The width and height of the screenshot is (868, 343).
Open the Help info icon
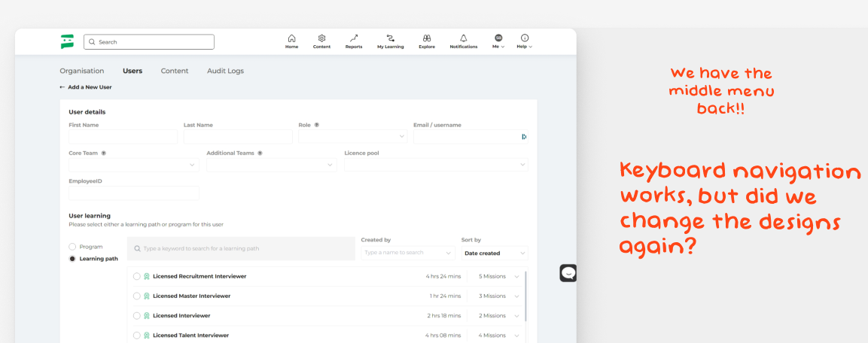click(525, 38)
